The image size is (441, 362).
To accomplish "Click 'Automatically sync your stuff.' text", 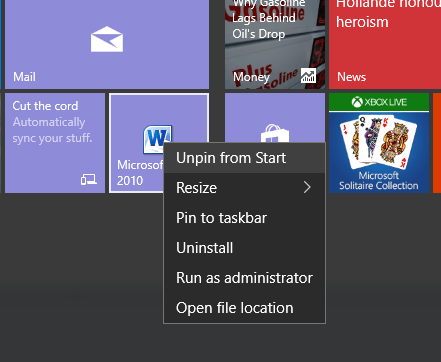I will 52,130.
